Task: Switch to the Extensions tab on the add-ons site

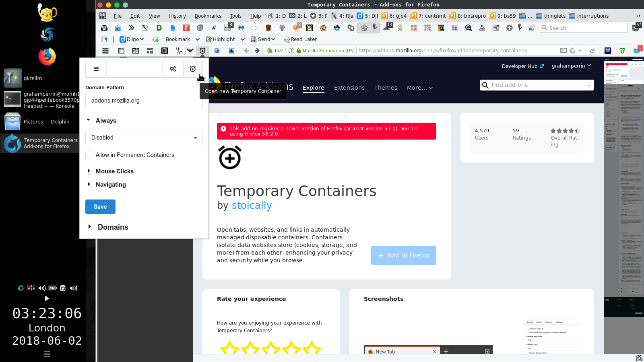Action: [349, 88]
